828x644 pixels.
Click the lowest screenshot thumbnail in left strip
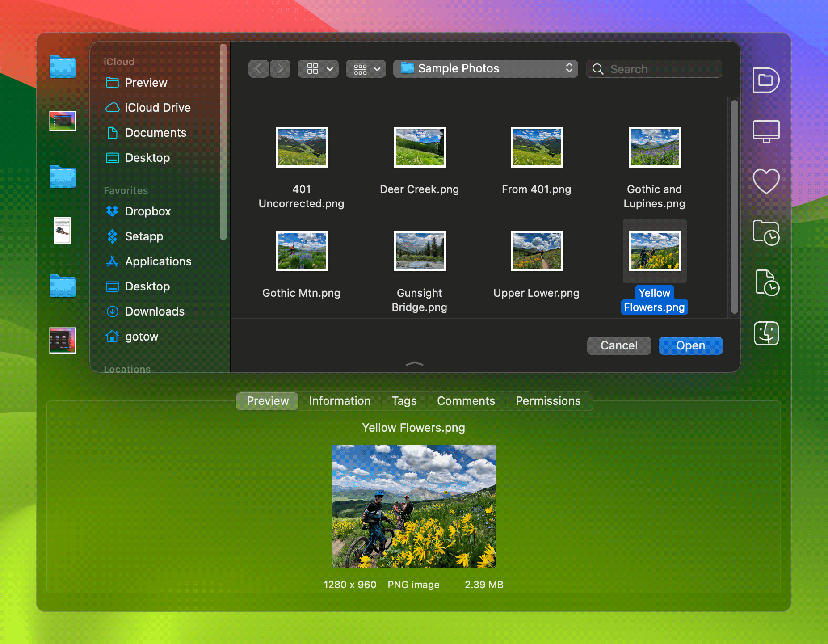pyautogui.click(x=63, y=340)
